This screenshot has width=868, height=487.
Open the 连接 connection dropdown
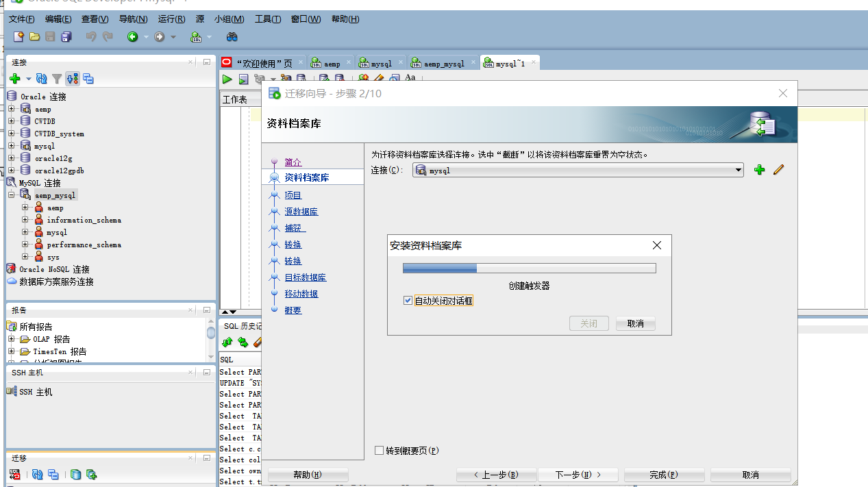[x=738, y=170]
